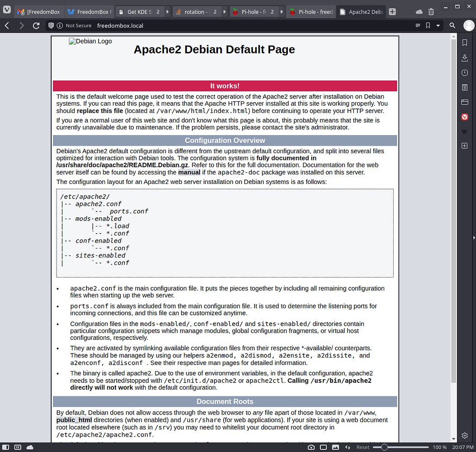Open the trash for recently closed tabs
The image size is (476, 452).
[430, 11]
